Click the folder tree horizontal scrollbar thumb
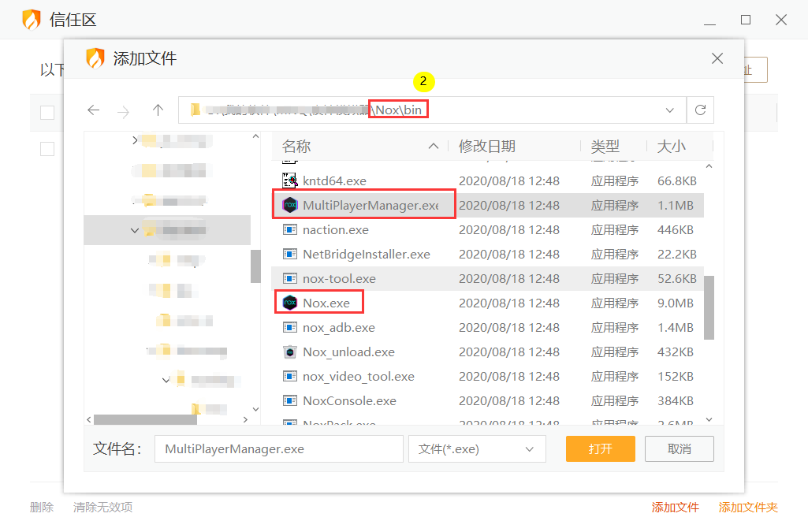The image size is (808, 532). [145, 420]
